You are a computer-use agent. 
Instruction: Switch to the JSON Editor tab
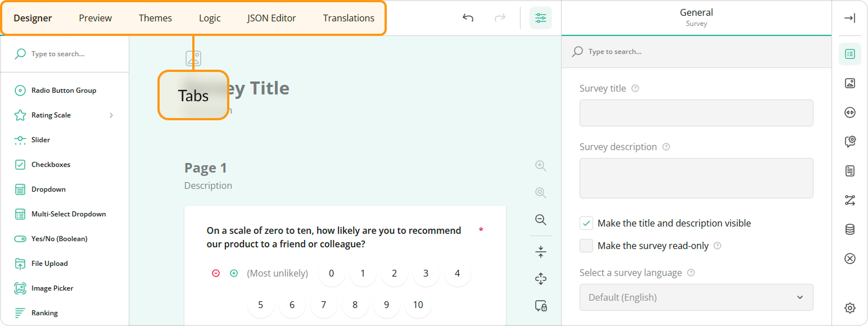(272, 17)
